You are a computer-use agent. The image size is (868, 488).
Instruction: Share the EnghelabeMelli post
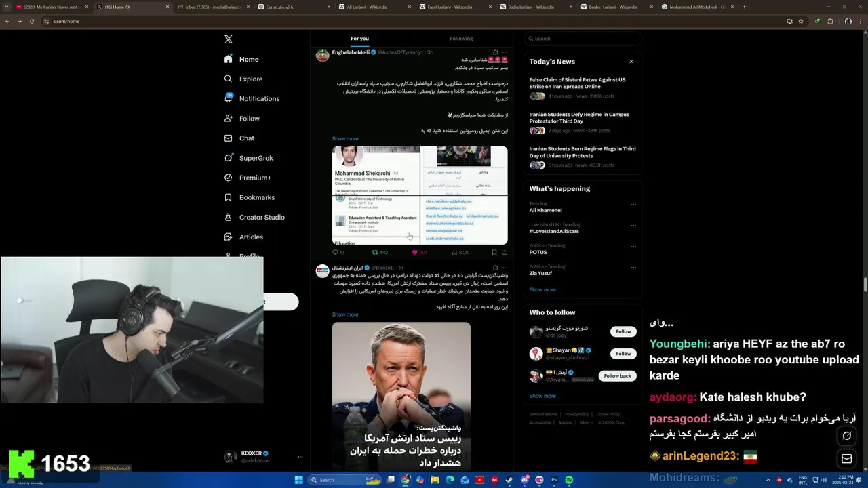[504, 252]
